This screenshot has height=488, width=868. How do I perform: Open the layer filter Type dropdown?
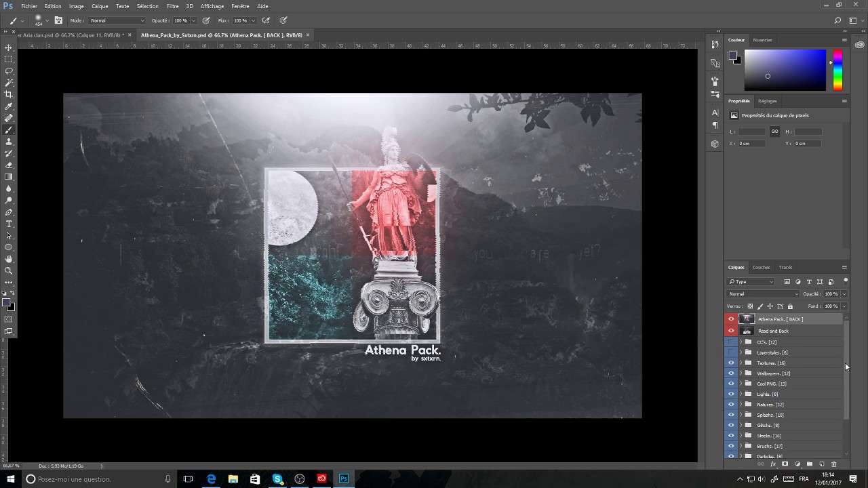click(x=751, y=282)
